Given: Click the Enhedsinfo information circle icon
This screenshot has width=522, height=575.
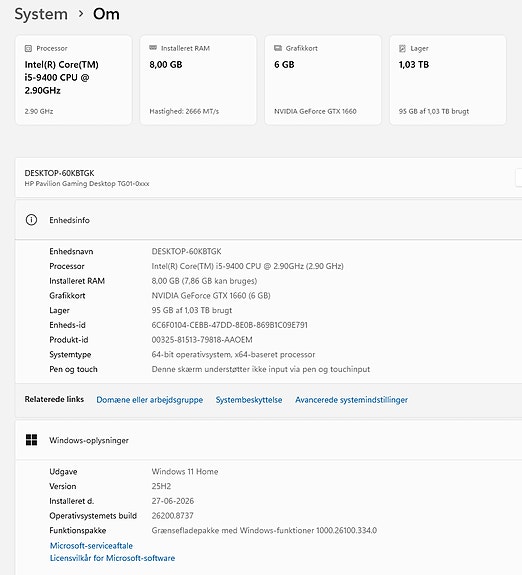Looking at the screenshot, I should (x=31, y=220).
